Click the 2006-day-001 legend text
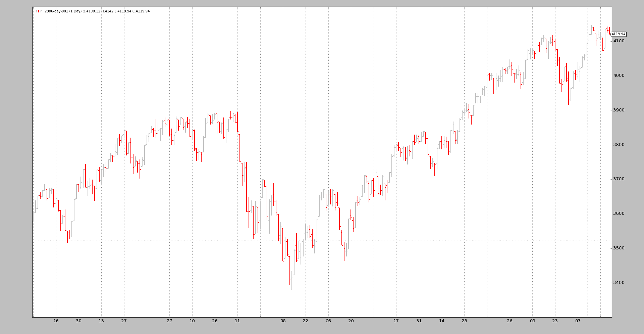 [x=97, y=11]
